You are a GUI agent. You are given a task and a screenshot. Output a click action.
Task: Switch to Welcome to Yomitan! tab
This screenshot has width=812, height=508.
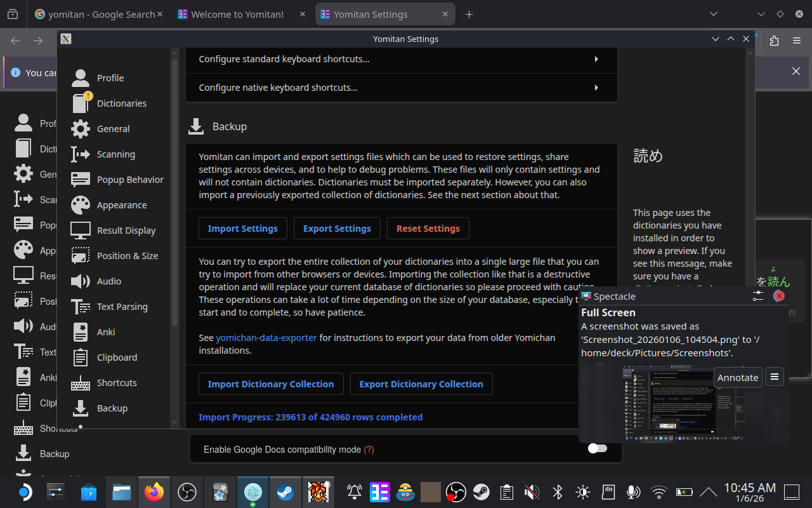click(x=237, y=14)
